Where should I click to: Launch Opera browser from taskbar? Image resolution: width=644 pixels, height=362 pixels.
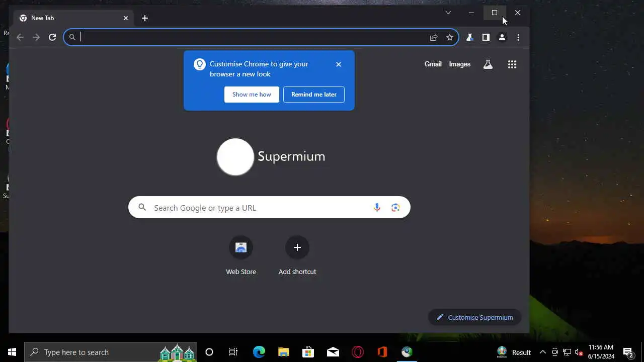coord(358,352)
